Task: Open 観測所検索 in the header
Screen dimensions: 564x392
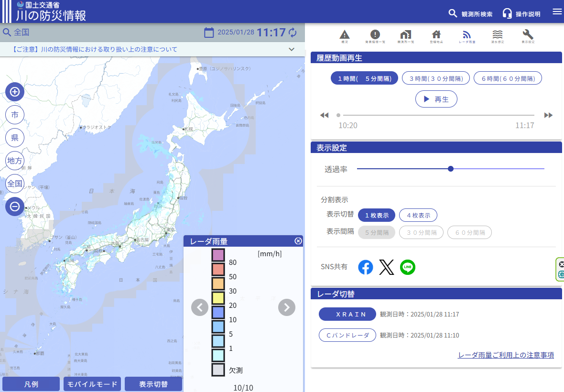Action: [x=470, y=14]
